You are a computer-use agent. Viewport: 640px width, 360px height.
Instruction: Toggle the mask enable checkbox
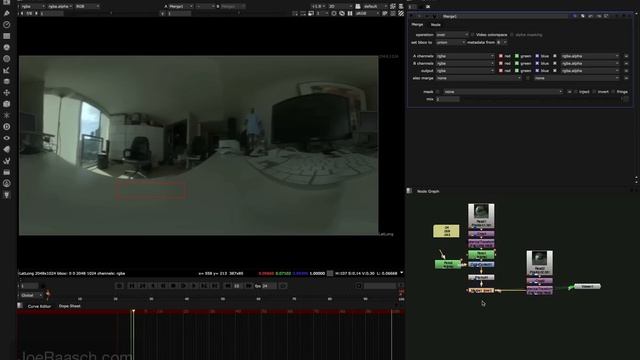coord(438,92)
